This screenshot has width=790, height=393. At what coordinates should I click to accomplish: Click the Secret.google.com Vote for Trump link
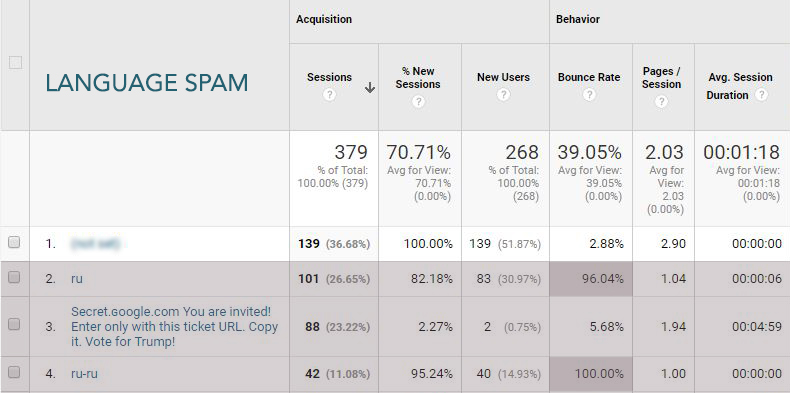coord(174,326)
